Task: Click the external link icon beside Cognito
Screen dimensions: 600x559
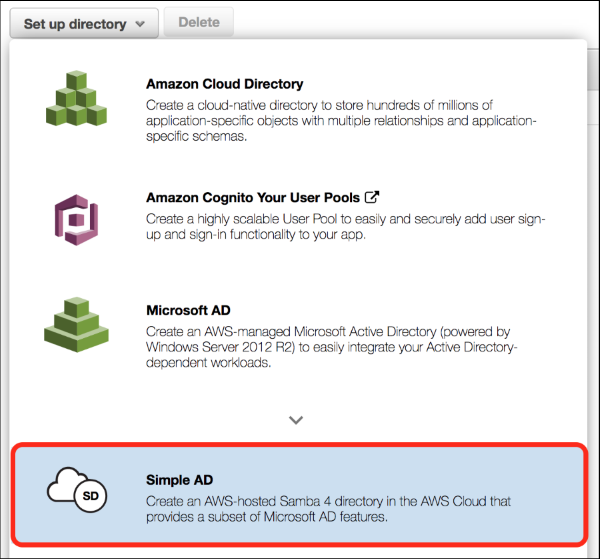Action: [372, 197]
